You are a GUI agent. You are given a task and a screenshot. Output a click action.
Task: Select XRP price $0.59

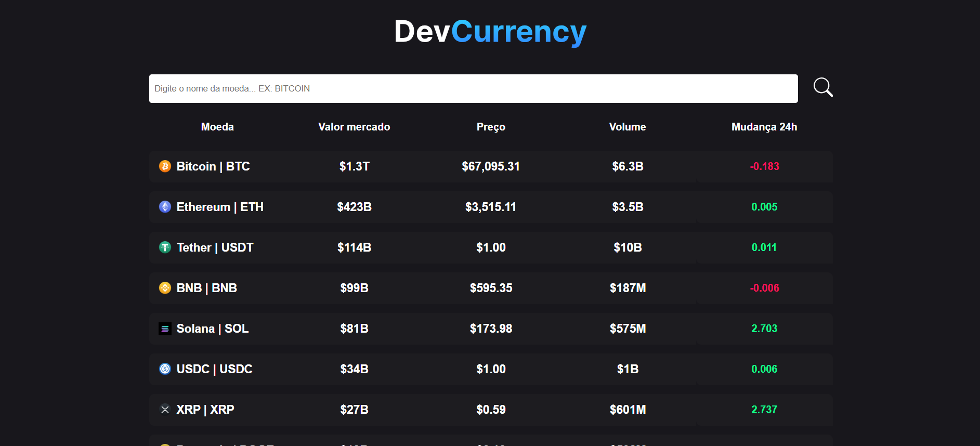click(x=491, y=410)
